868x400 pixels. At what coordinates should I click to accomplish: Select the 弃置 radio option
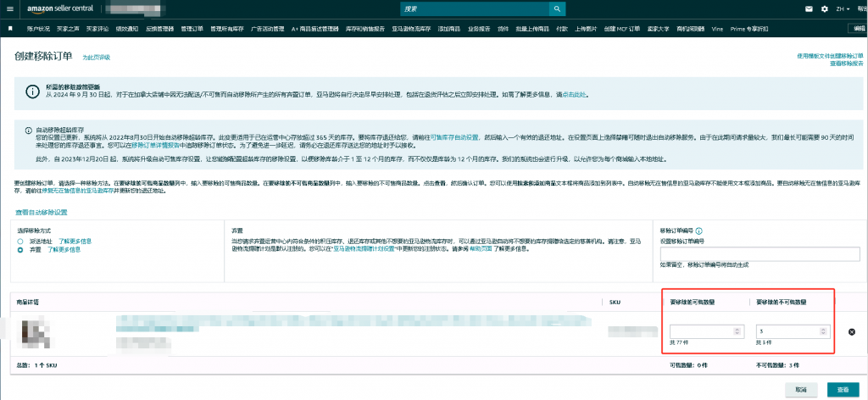[20, 249]
